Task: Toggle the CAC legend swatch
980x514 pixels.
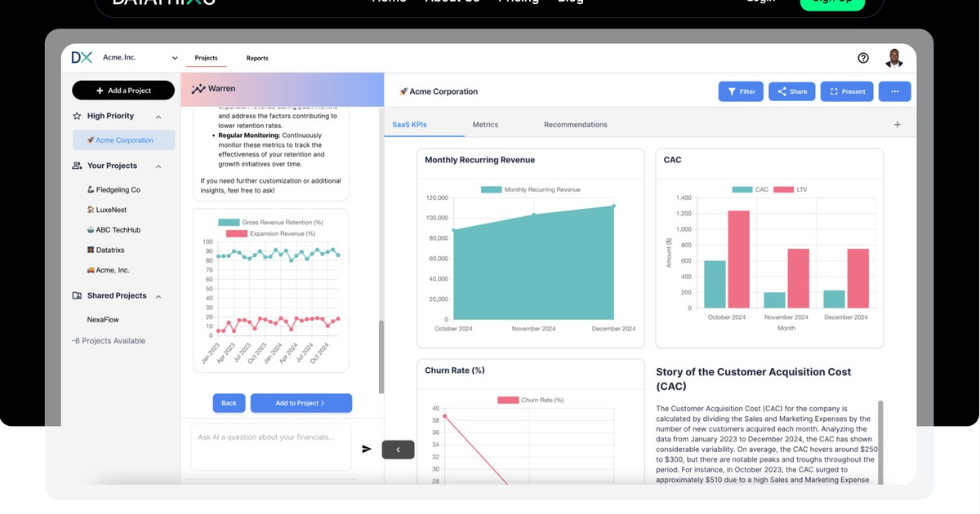Action: pos(742,189)
